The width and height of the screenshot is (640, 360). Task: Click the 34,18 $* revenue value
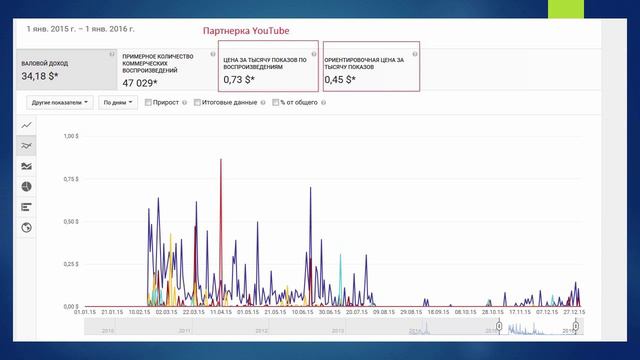pos(40,76)
